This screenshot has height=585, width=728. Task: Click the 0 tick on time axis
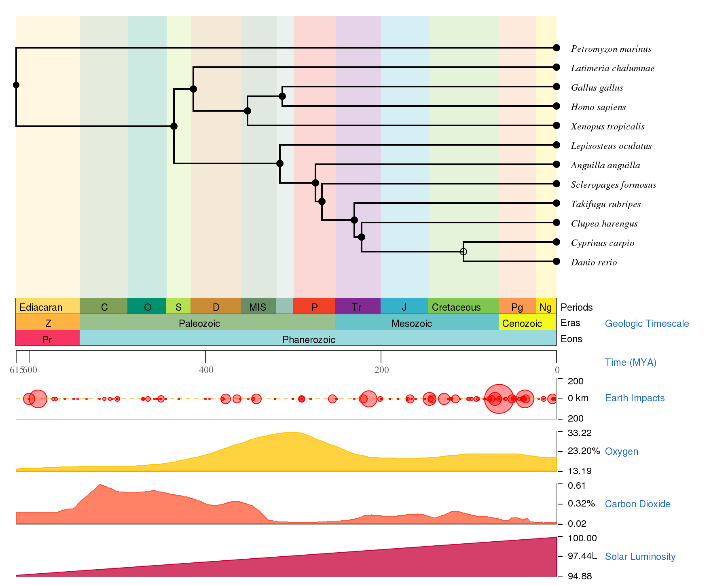click(557, 370)
